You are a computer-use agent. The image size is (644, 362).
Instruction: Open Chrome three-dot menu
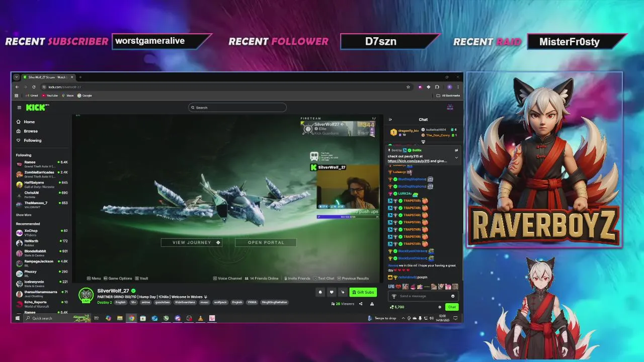pos(458,87)
